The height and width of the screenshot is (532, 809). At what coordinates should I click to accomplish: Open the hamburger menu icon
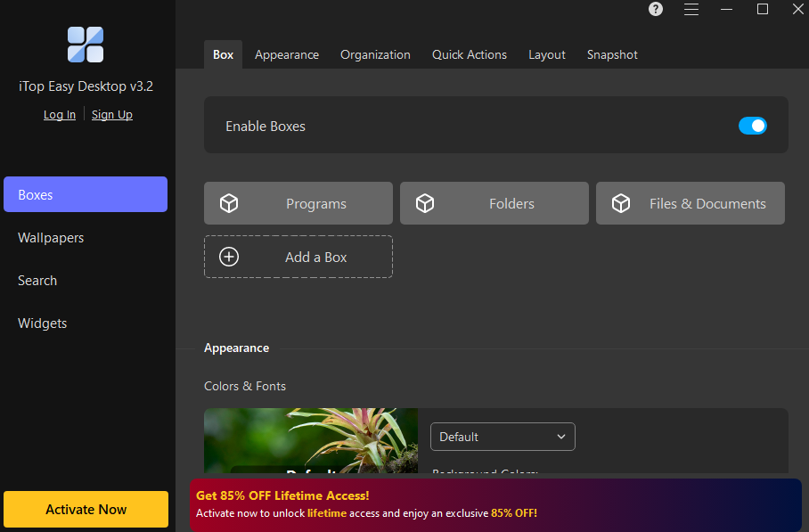pyautogui.click(x=691, y=9)
